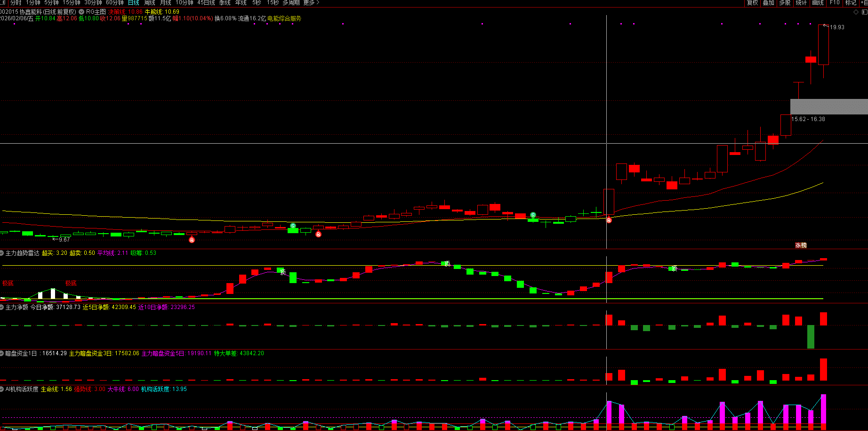This screenshot has height=431, width=868.
Task: Click the red R marker at the breakout candle
Action: pyautogui.click(x=609, y=220)
